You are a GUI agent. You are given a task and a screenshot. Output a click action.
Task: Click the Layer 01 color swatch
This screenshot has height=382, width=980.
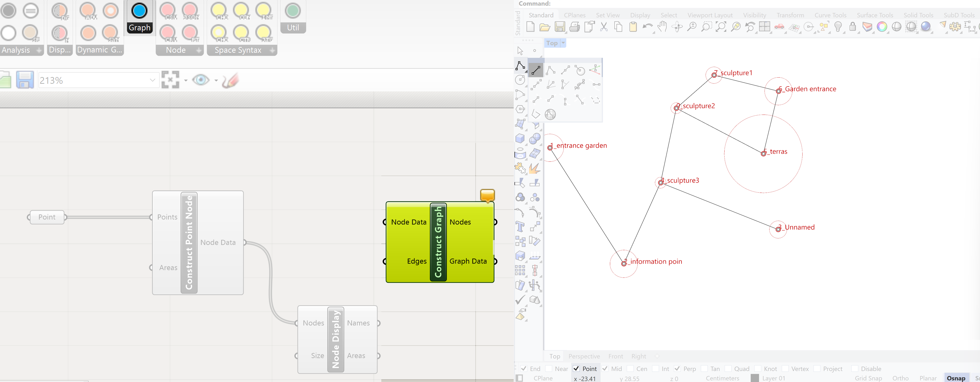(x=755, y=378)
